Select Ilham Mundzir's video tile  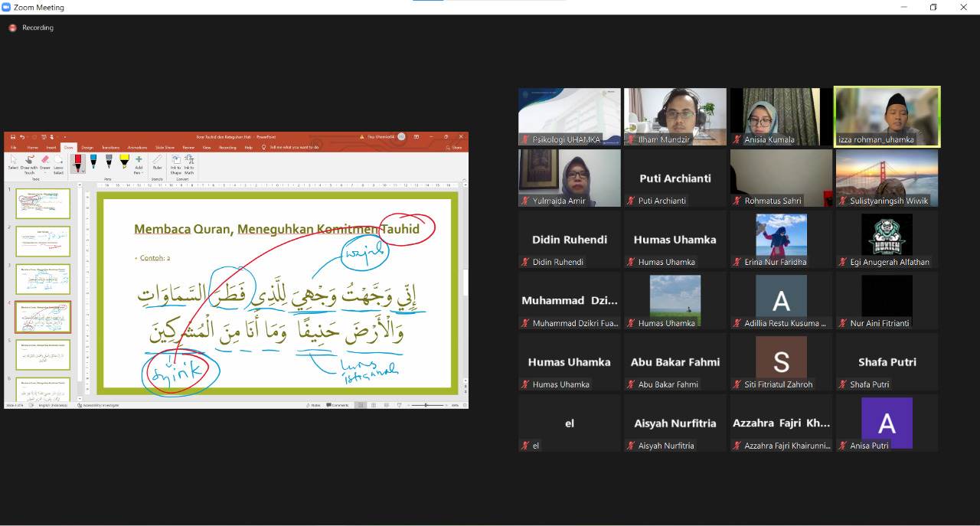[x=675, y=116]
